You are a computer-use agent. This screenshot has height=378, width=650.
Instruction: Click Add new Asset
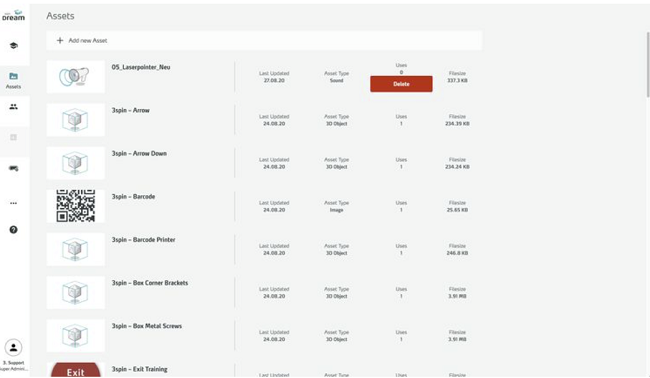pos(264,40)
